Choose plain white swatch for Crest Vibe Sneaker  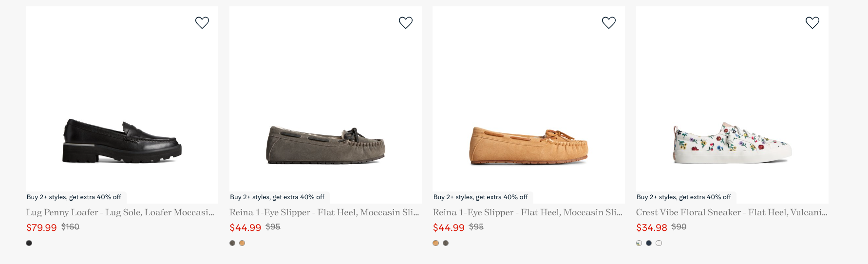coord(659,243)
